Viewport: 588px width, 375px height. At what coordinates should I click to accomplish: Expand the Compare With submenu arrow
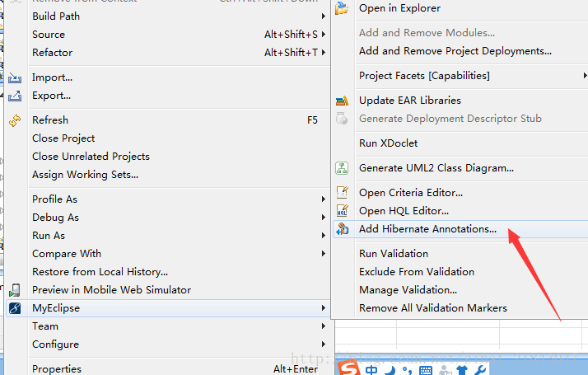coord(324,253)
